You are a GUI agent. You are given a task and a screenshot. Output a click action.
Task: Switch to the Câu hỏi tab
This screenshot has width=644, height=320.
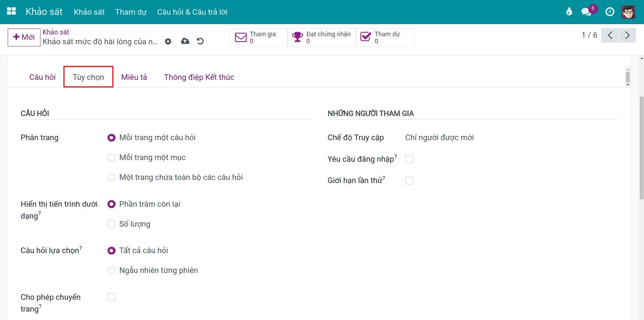(42, 77)
